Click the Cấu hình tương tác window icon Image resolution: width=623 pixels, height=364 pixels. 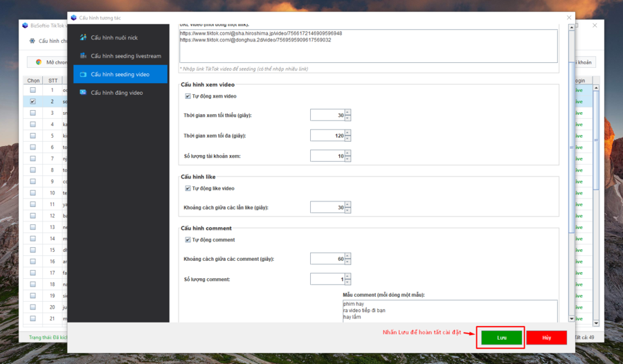73,17
